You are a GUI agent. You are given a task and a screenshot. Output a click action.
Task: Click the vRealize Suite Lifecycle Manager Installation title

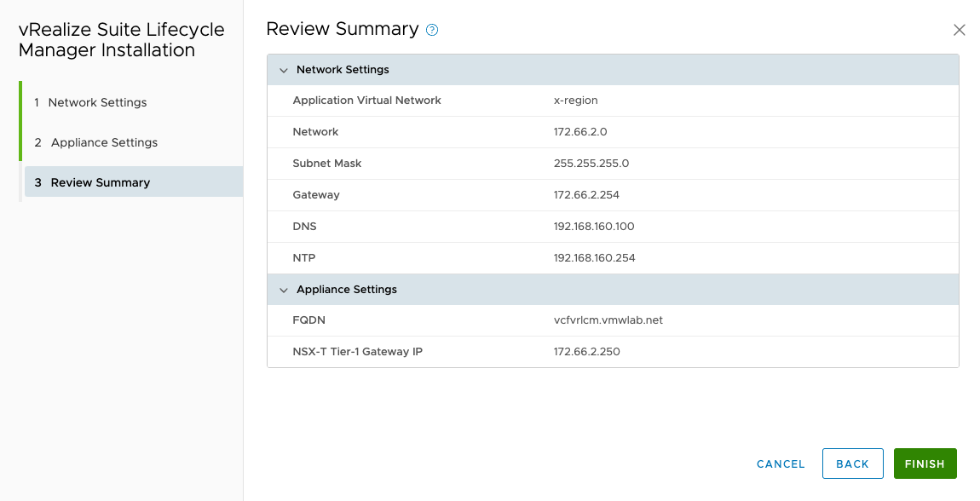[x=121, y=39]
